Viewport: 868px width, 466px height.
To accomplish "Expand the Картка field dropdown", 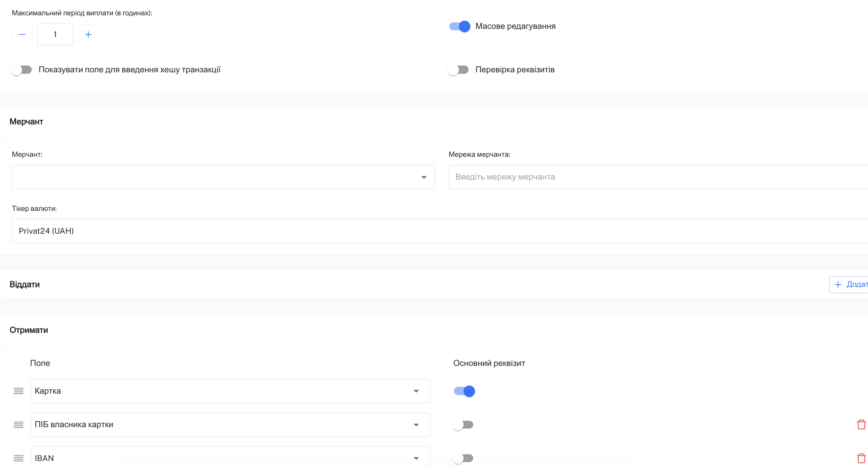I will (230, 391).
